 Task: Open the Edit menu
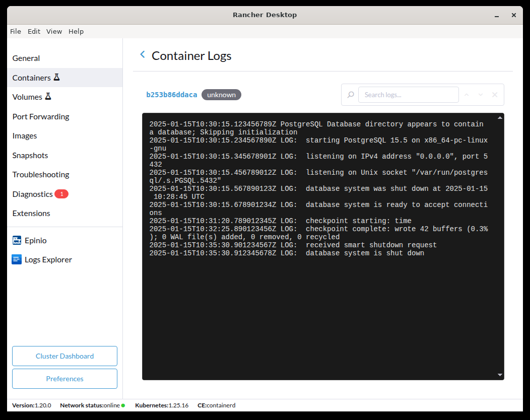34,31
